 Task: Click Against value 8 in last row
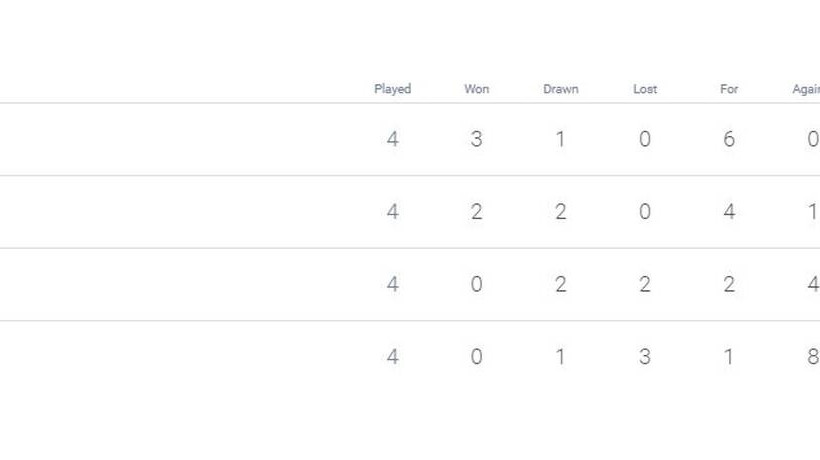pos(812,356)
